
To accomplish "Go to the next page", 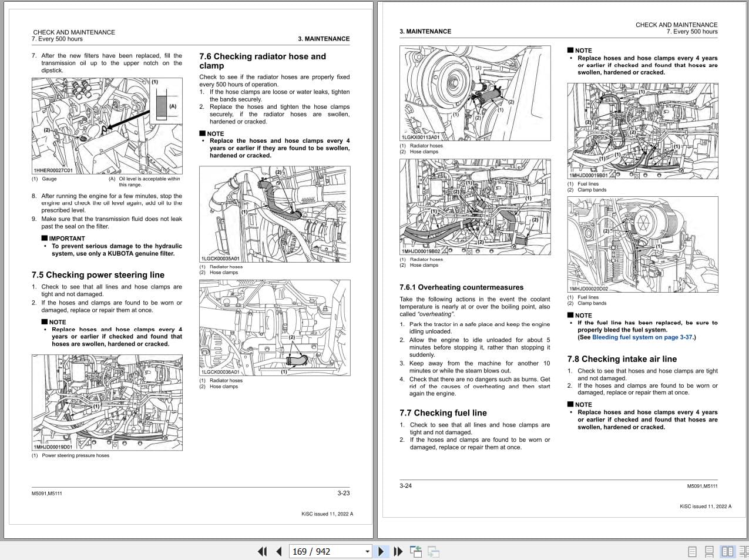I will (381, 551).
